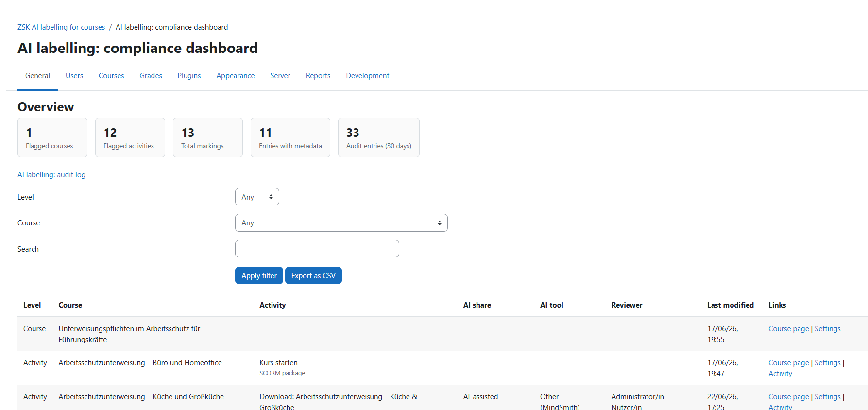Open the Courses tab
The height and width of the screenshot is (410, 868).
[111, 76]
